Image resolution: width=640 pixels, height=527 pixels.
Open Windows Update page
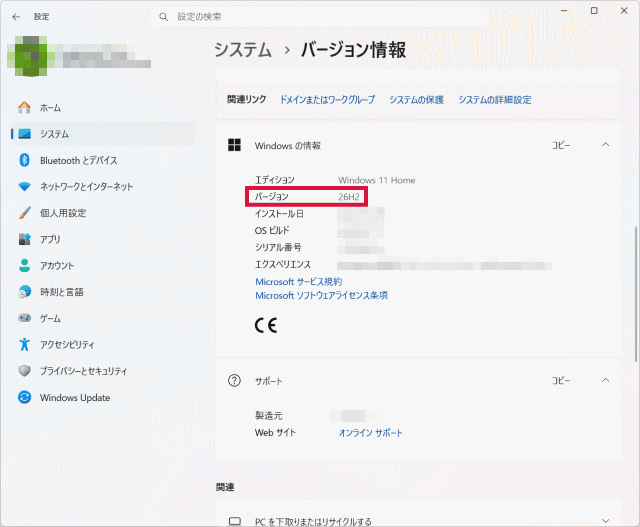pyautogui.click(x=103, y=397)
